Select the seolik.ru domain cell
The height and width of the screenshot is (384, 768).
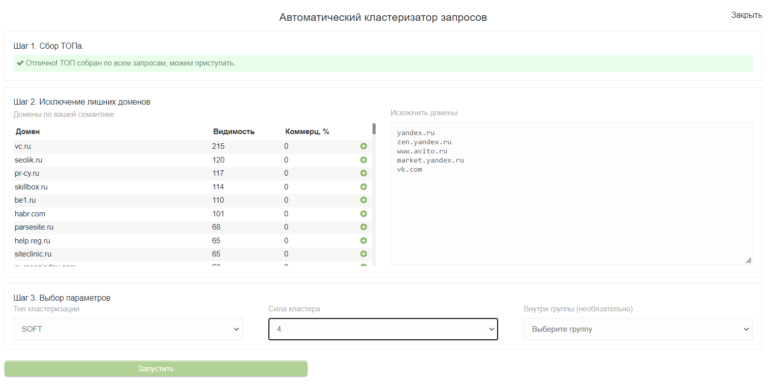(x=28, y=160)
